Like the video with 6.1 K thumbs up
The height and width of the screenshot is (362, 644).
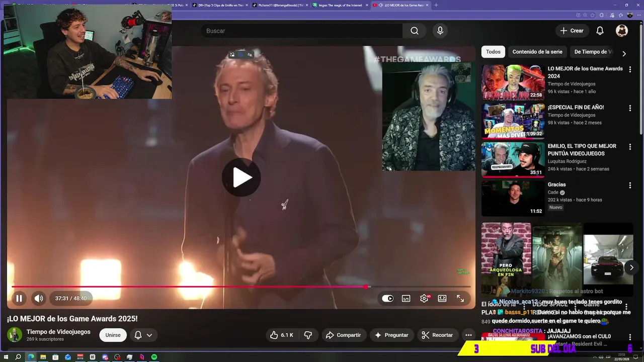tap(282, 335)
